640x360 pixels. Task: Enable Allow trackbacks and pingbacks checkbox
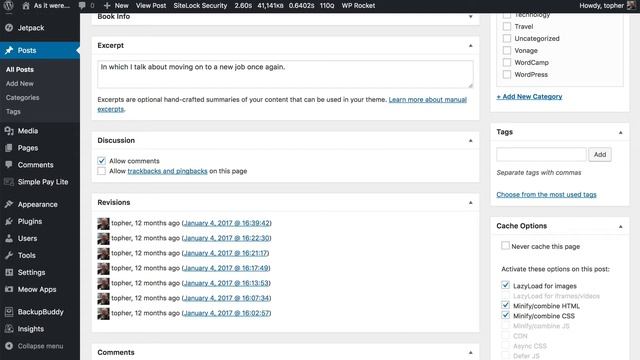point(101,171)
